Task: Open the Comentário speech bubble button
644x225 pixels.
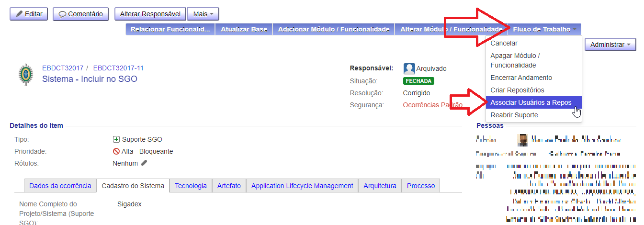Action: tap(80, 14)
